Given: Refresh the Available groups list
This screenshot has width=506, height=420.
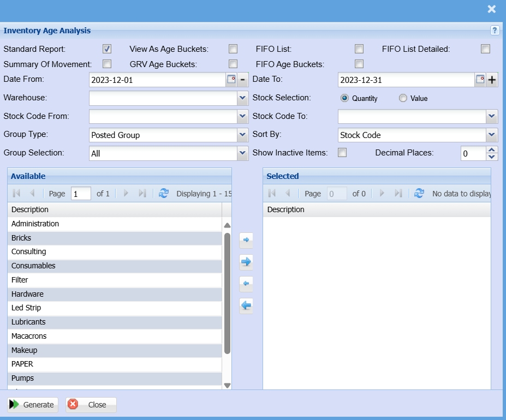Looking at the screenshot, I should (x=164, y=193).
